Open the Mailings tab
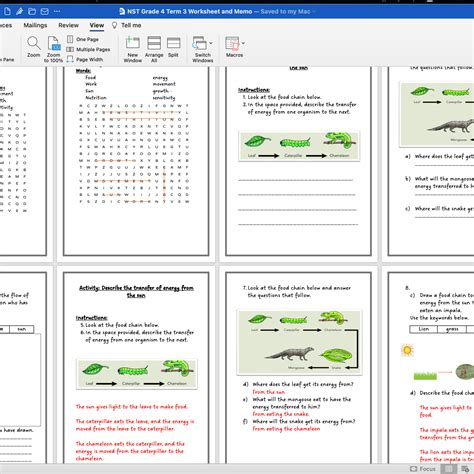This screenshot has width=474, height=474. (35, 25)
